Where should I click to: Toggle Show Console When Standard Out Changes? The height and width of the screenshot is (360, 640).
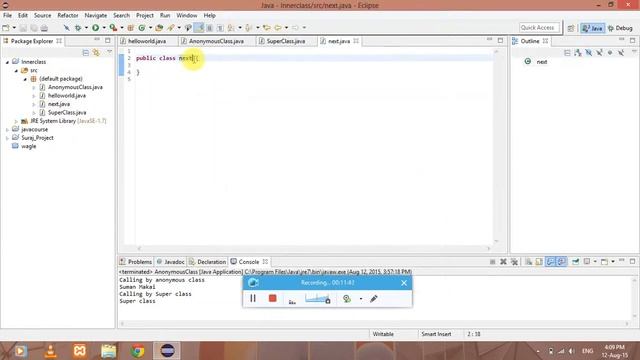(x=551, y=262)
